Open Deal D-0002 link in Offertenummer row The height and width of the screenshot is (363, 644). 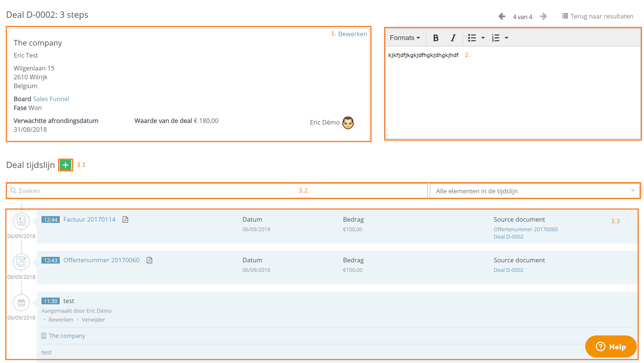[x=508, y=270]
